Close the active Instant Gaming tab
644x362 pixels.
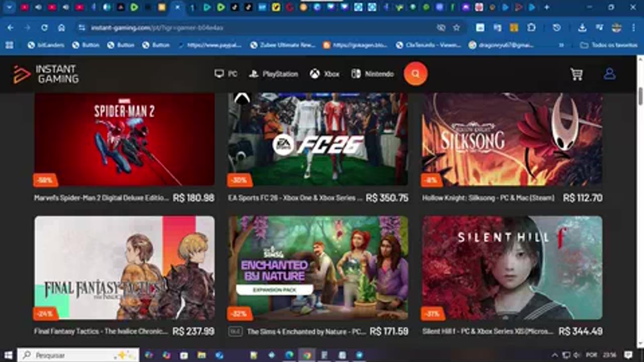(x=177, y=8)
